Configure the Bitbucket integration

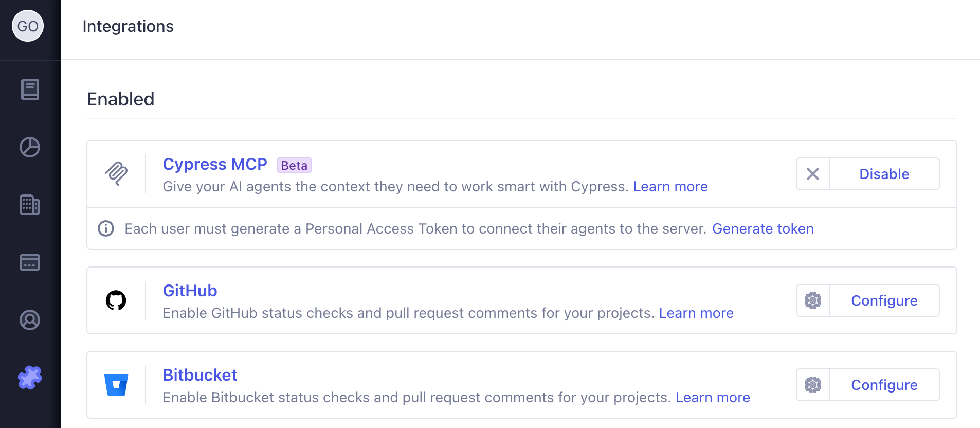click(884, 385)
